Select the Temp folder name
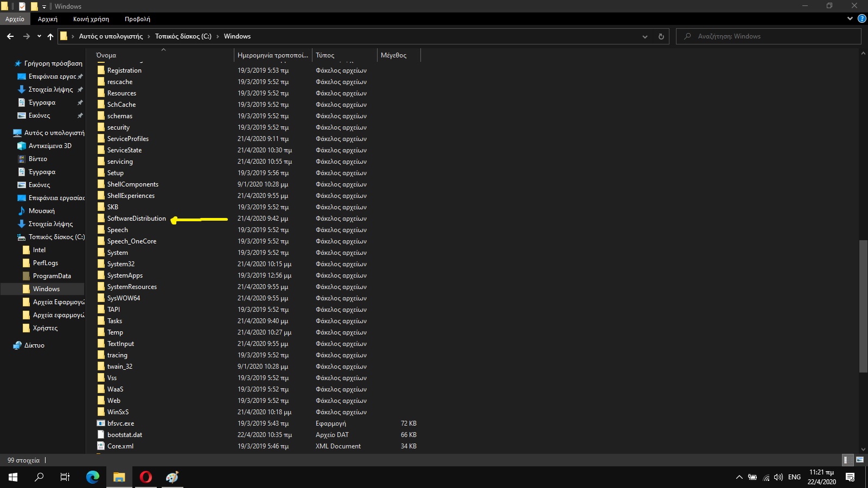 point(115,332)
